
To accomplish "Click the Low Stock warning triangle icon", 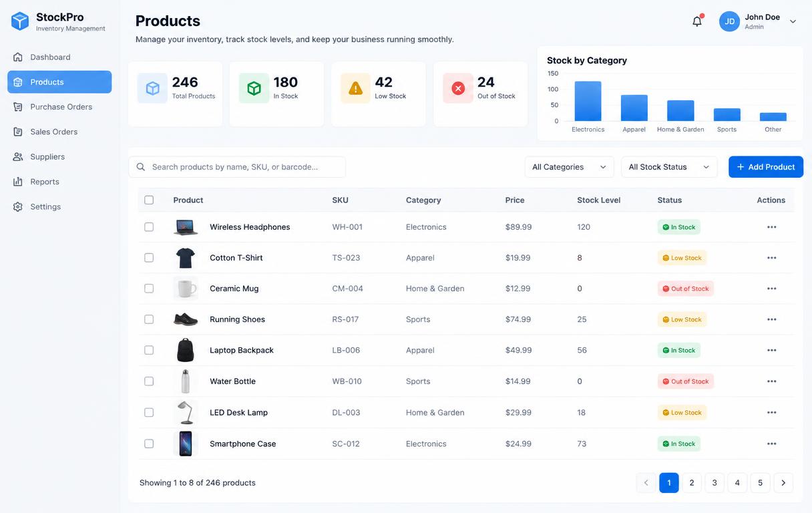I will [x=356, y=88].
